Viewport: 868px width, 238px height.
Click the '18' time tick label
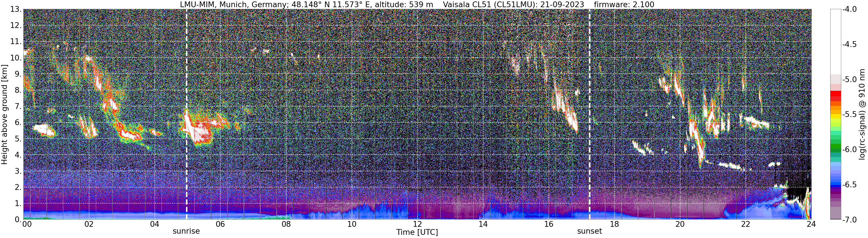[x=615, y=224]
